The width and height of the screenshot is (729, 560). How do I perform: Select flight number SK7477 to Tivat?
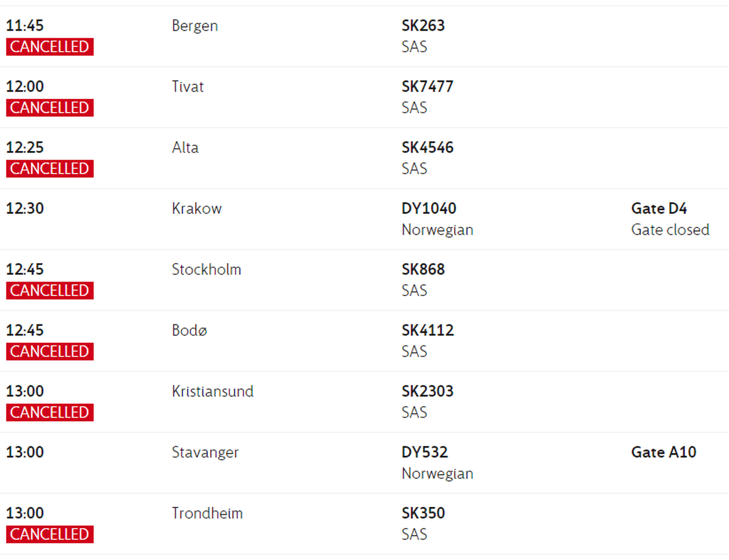point(427,86)
